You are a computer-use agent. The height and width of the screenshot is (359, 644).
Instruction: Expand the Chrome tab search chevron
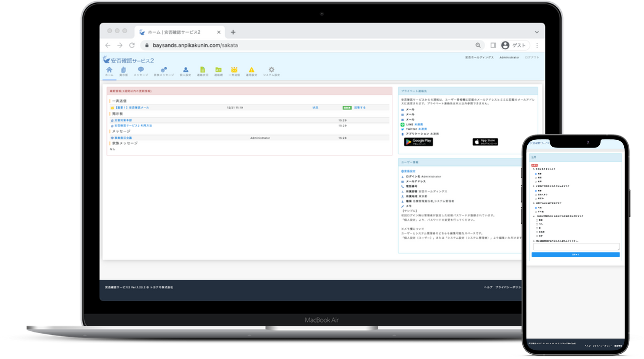click(x=537, y=32)
